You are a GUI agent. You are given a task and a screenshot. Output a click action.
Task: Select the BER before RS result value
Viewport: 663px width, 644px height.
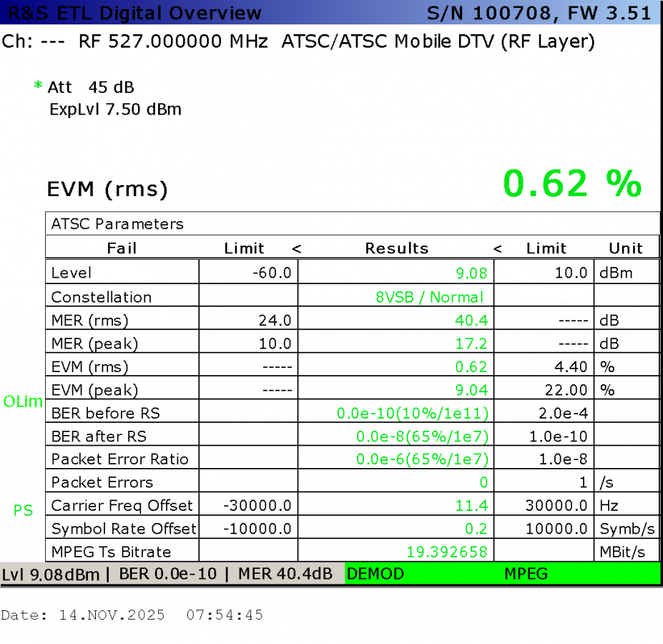(x=413, y=413)
